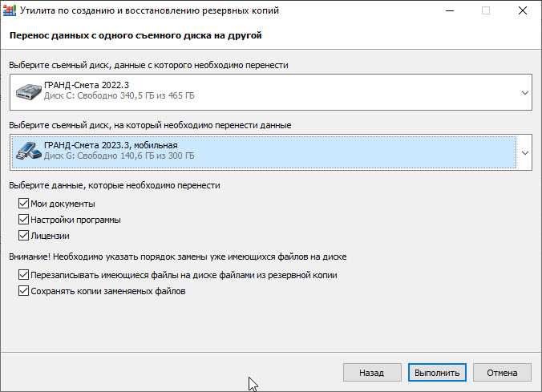Toggle overwrite option Перезаписывать имеющиеся файлы
Screen dimensions: 542x392
(23, 275)
